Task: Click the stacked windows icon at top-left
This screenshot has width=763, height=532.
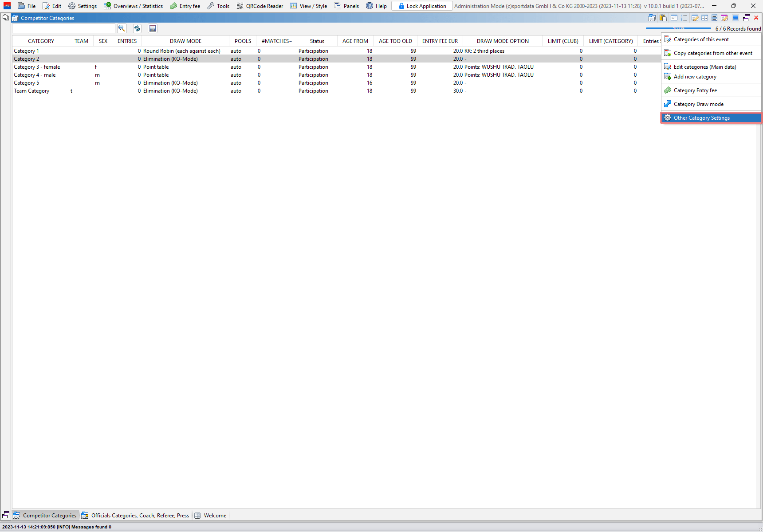Action: pos(6,18)
